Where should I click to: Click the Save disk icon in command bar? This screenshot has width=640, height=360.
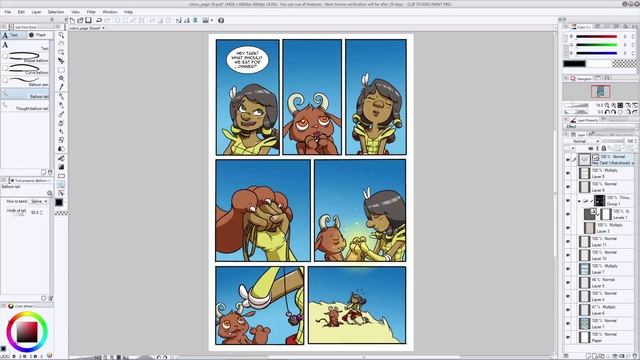pos(88,20)
